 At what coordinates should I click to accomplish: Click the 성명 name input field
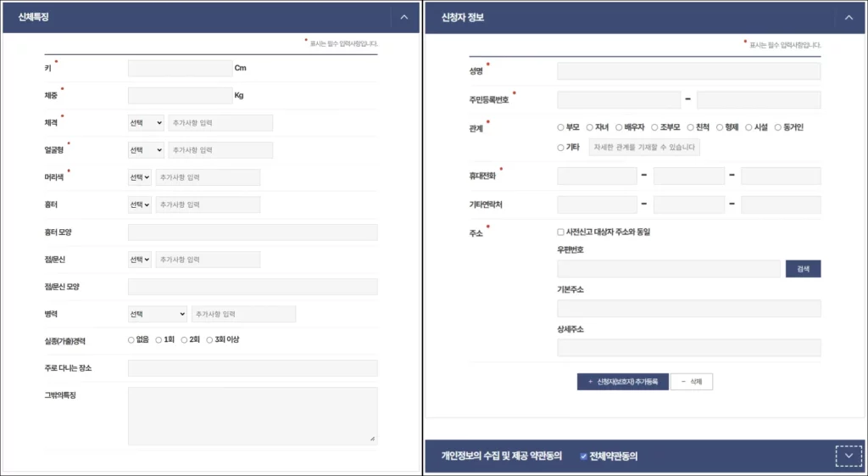(688, 71)
